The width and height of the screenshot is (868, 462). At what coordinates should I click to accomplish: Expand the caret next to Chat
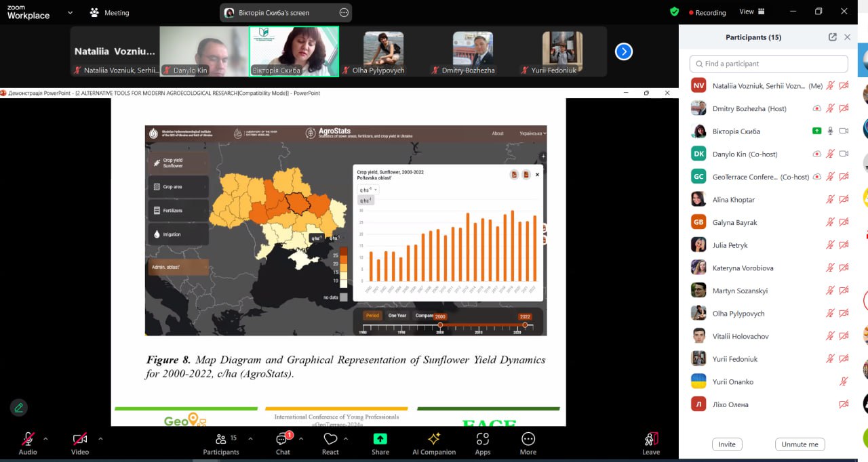301,438
